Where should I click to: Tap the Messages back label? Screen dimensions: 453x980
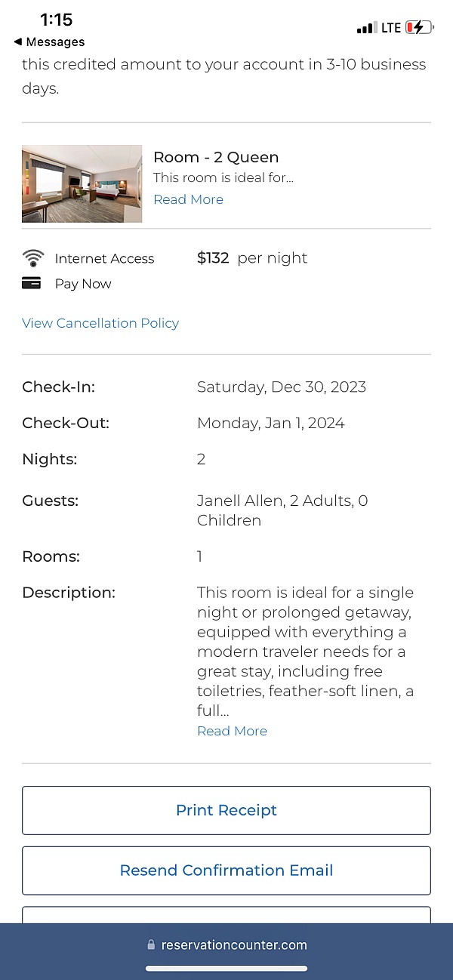[x=54, y=42]
